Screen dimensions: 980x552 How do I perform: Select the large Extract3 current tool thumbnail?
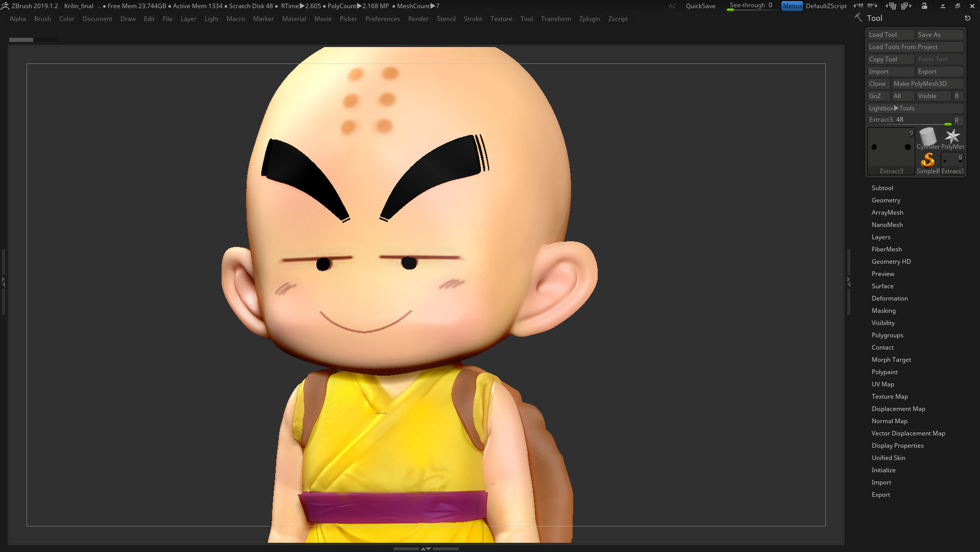pyautogui.click(x=891, y=151)
